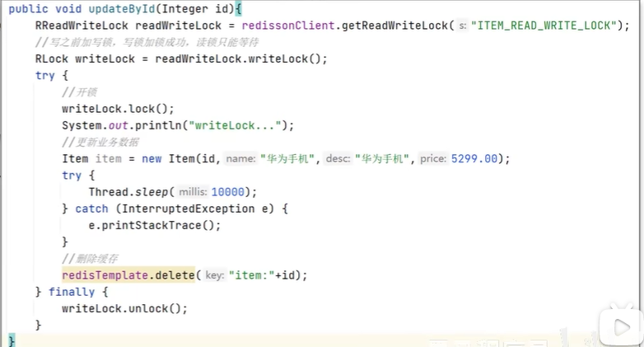644x347 pixels.
Task: Click the Bilibili play icon watermark
Action: tap(620, 328)
